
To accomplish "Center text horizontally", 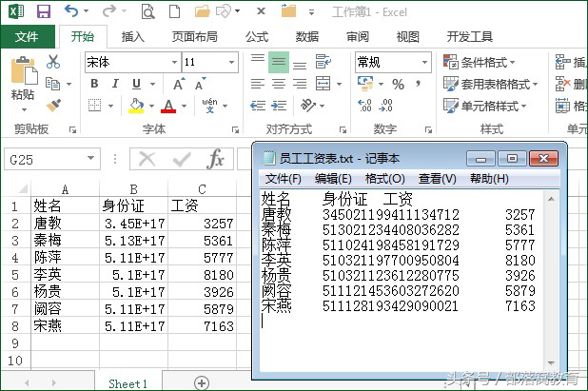I will [279, 84].
